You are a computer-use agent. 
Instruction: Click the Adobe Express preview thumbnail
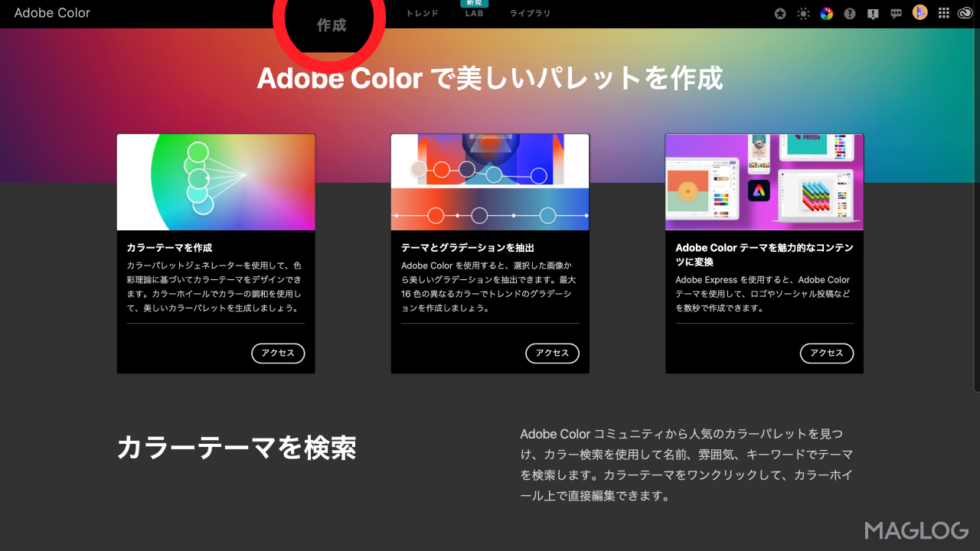(763, 181)
